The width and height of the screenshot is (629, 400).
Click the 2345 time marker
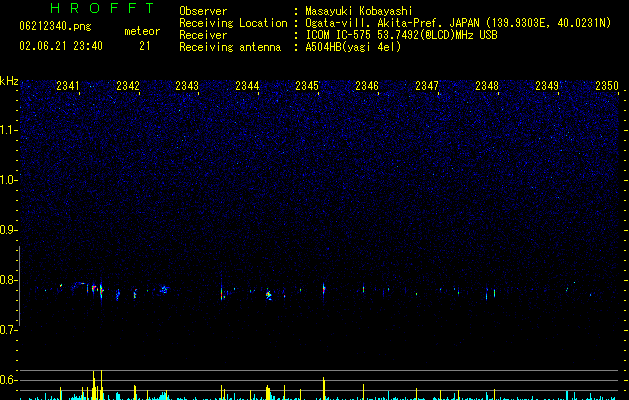pos(307,86)
